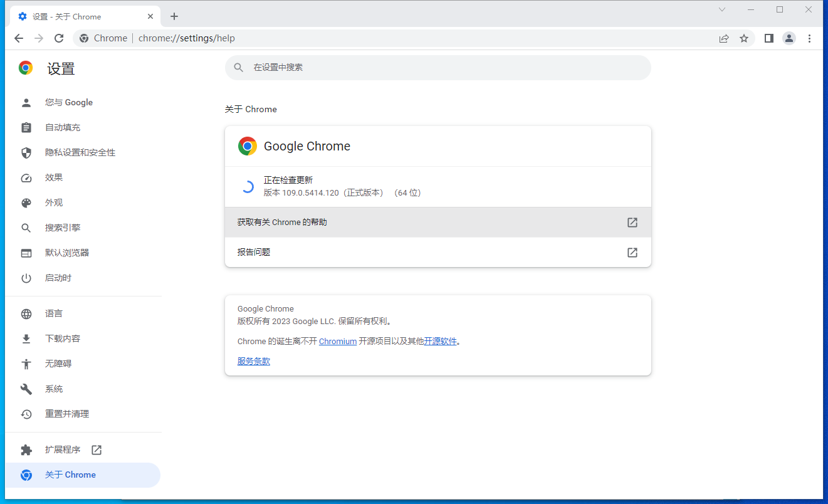Click the Chrome icon beside 关于 Chrome
The width and height of the screenshot is (828, 504).
tap(26, 475)
